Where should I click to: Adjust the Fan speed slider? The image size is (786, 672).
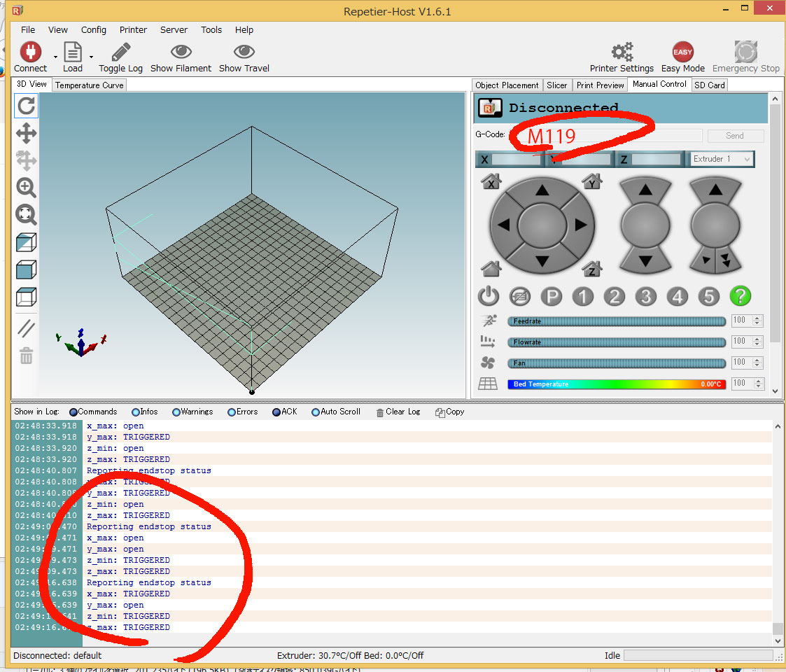[617, 363]
